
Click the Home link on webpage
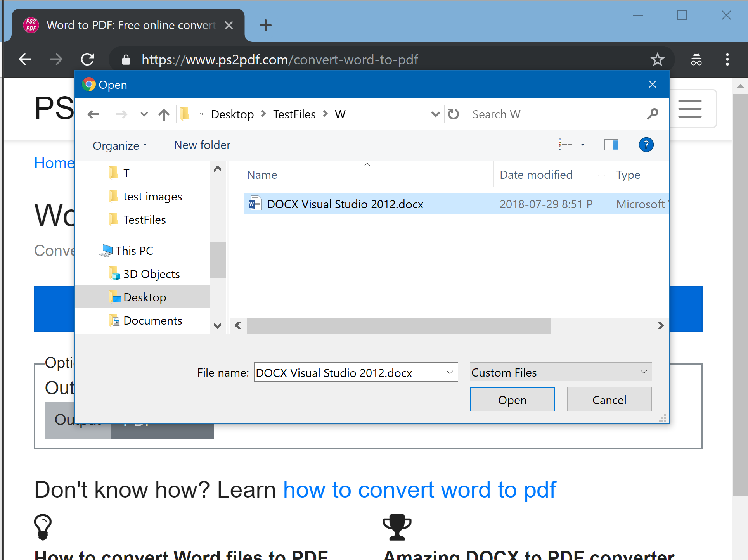[x=54, y=163]
